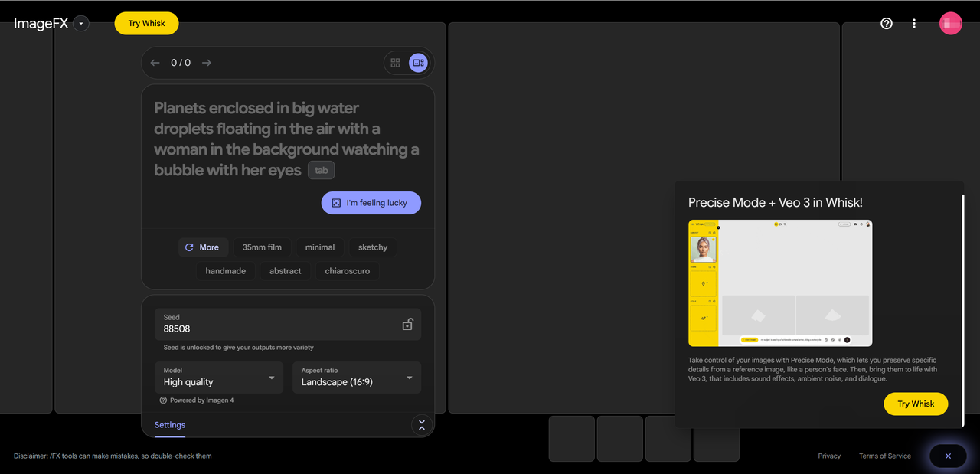The width and height of the screenshot is (980, 474).
Task: Close the Whisk promo with X button
Action: point(947,456)
